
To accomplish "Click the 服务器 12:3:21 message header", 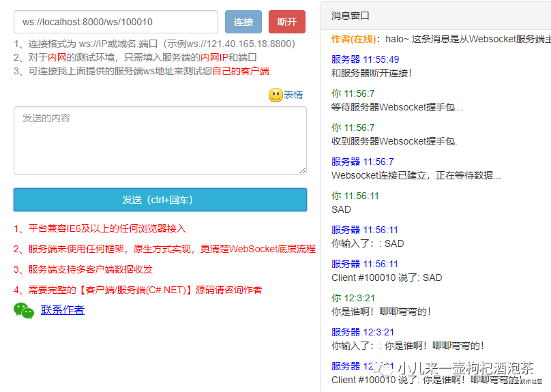I will pyautogui.click(x=363, y=332).
